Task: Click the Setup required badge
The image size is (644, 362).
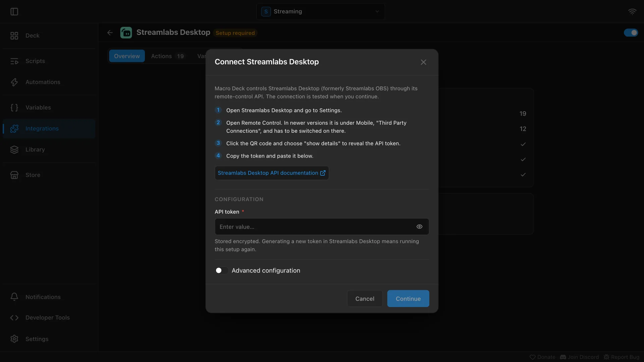Action: pos(235,33)
